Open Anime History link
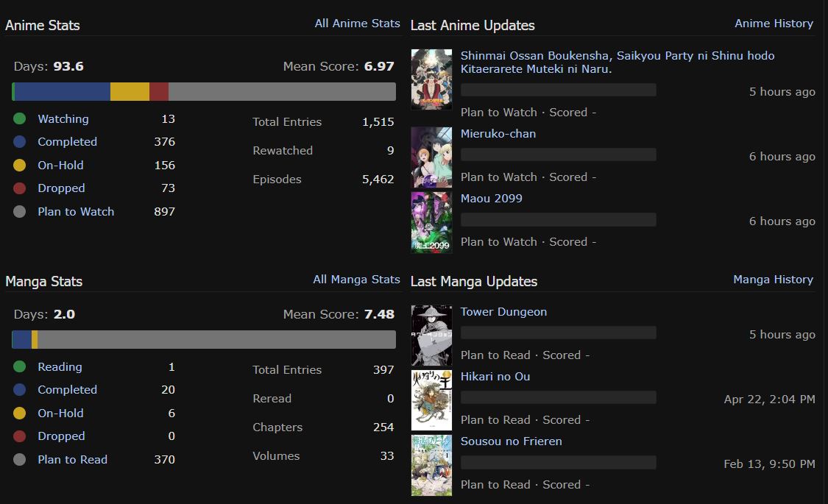 point(774,24)
